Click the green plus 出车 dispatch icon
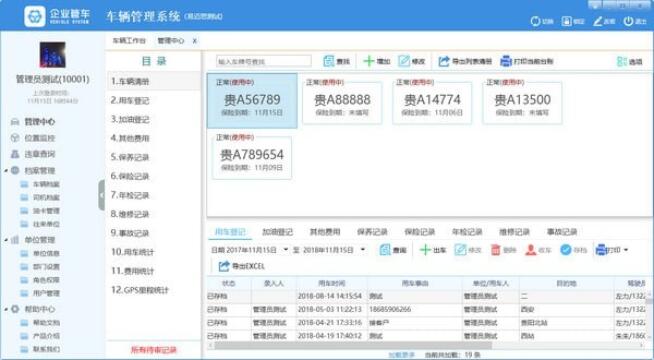 tap(425, 250)
